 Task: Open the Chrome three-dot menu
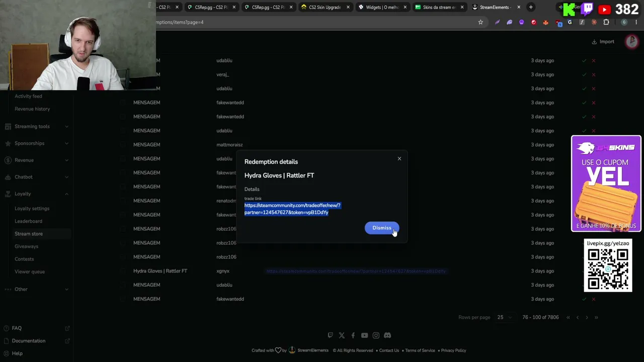(636, 22)
